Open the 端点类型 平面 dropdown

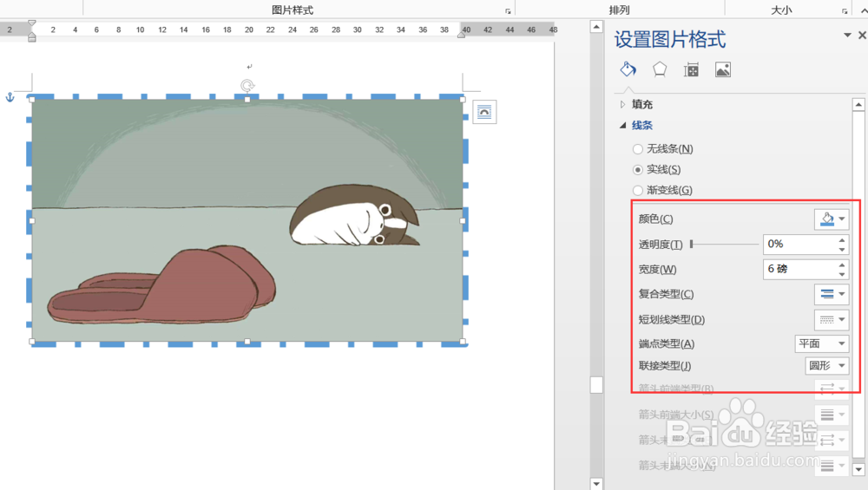point(821,344)
